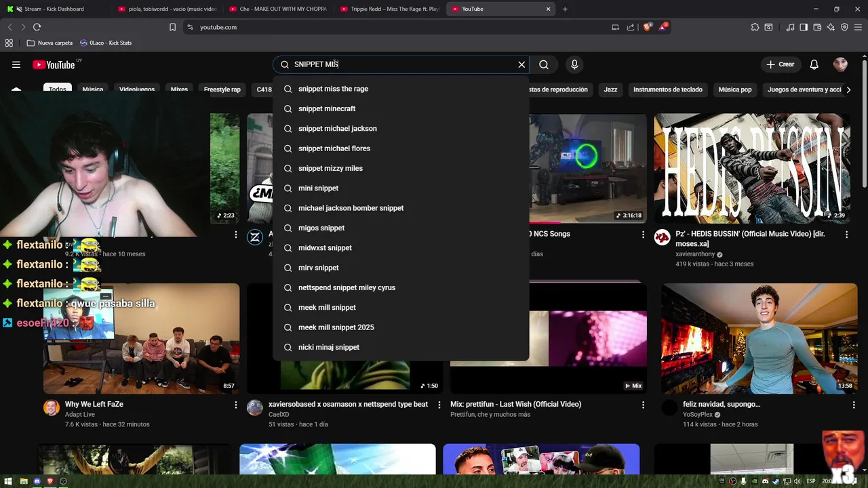The height and width of the screenshot is (488, 868).
Task: Select the Videojuegos filter chip
Action: click(137, 89)
